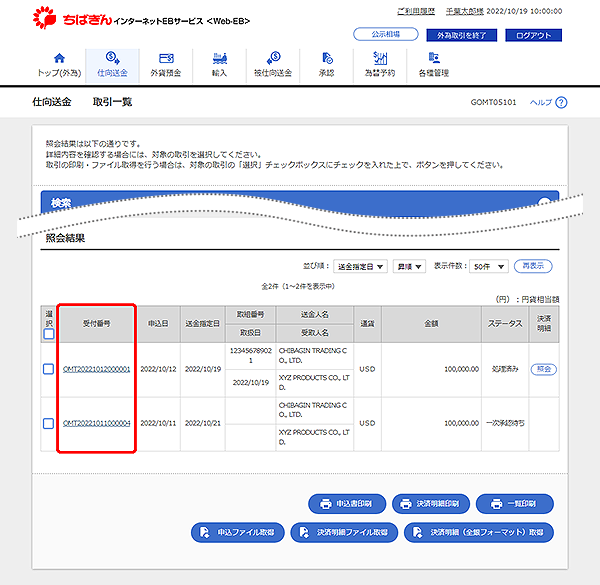
Task: Check the row dated 2022/10/11
Action: point(49,424)
